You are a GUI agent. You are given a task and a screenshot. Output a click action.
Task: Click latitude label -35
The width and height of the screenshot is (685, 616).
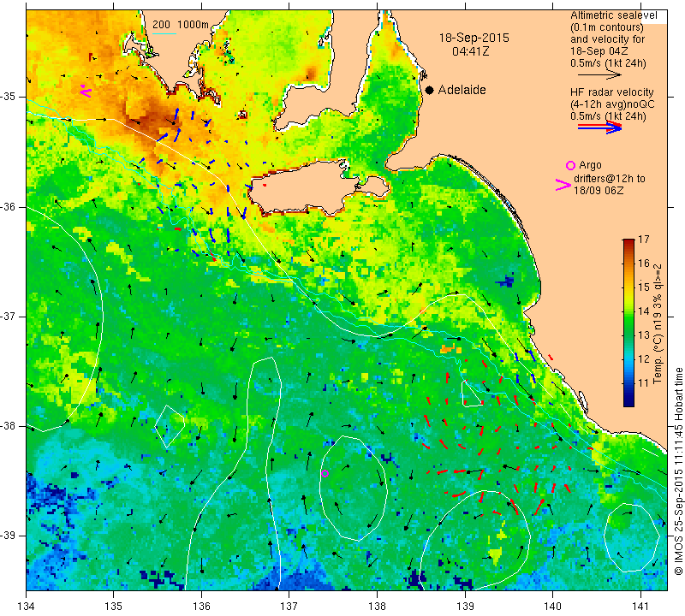[x=9, y=97]
